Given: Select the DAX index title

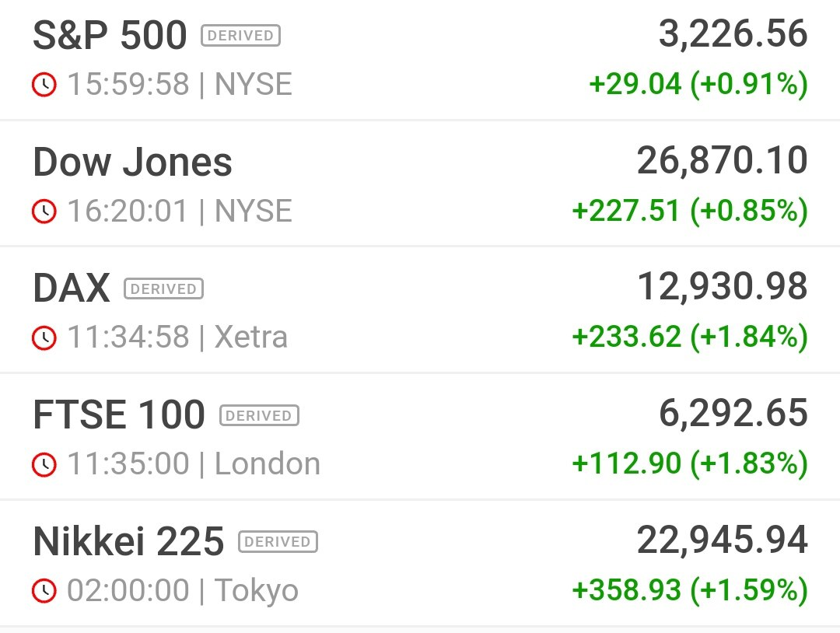Looking at the screenshot, I should (72, 289).
